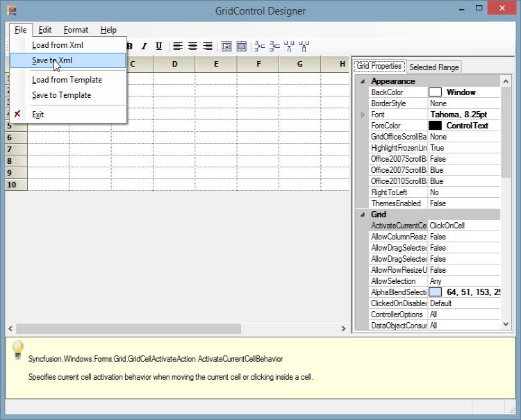Select the ThemesEnabled value False

point(464,203)
